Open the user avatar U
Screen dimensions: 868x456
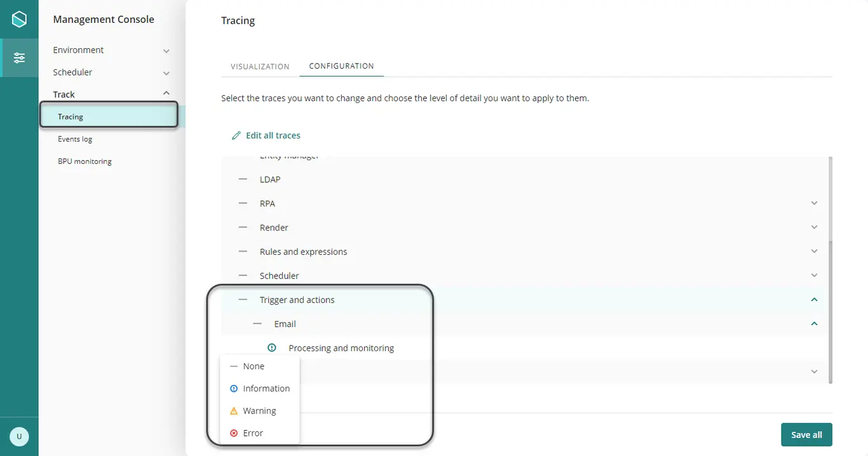pos(19,436)
